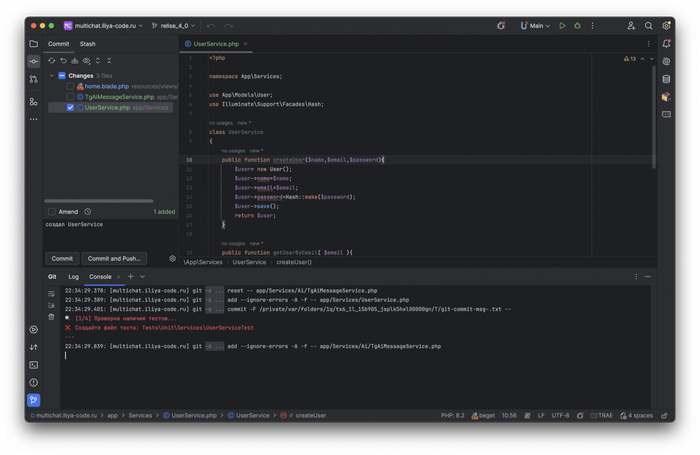This screenshot has height=455, width=700.
Task: Click the Commit button
Action: coord(62,259)
